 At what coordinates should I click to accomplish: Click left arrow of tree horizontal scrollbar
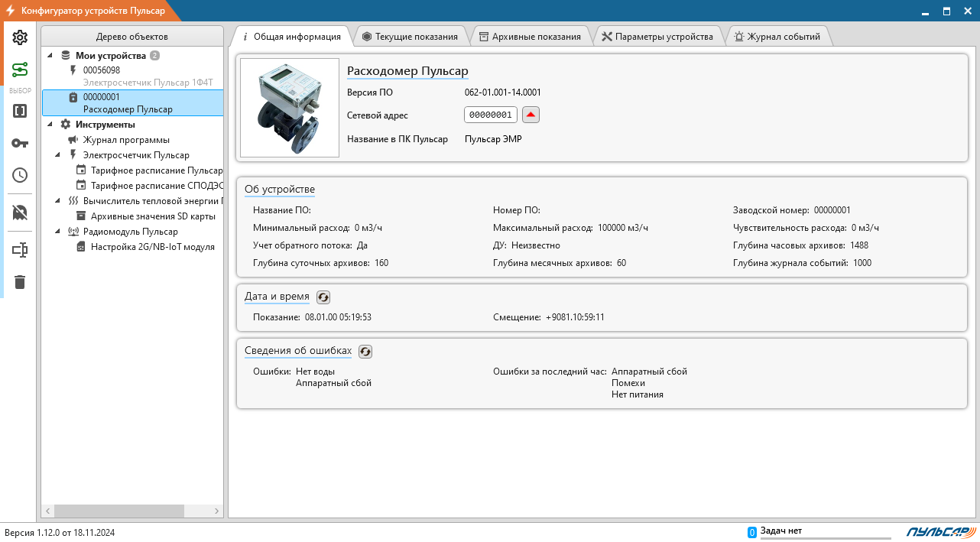click(x=47, y=511)
